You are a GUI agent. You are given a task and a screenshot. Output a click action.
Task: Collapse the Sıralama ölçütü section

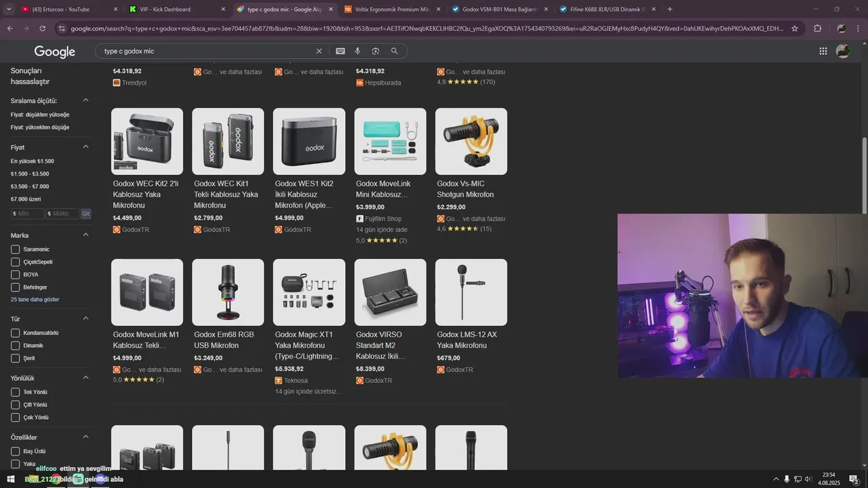pos(85,100)
